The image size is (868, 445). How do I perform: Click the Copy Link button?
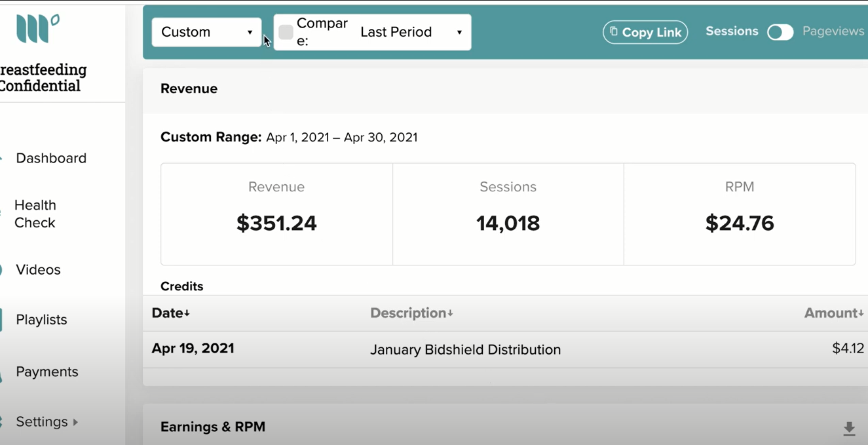(645, 32)
